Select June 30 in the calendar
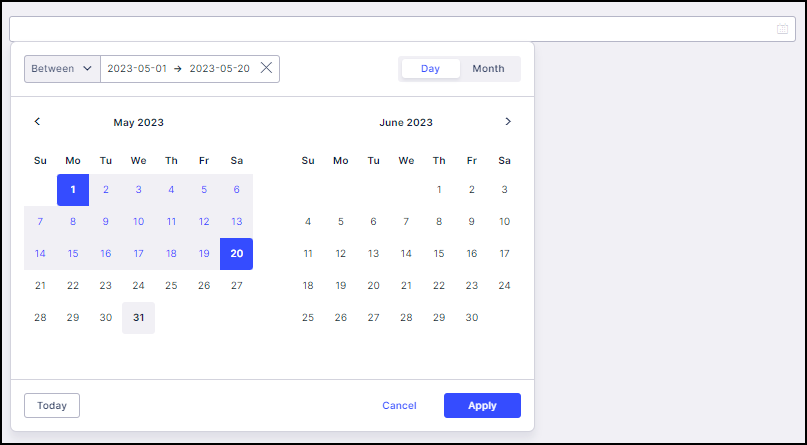Viewport: 807px width, 445px height. tap(472, 317)
